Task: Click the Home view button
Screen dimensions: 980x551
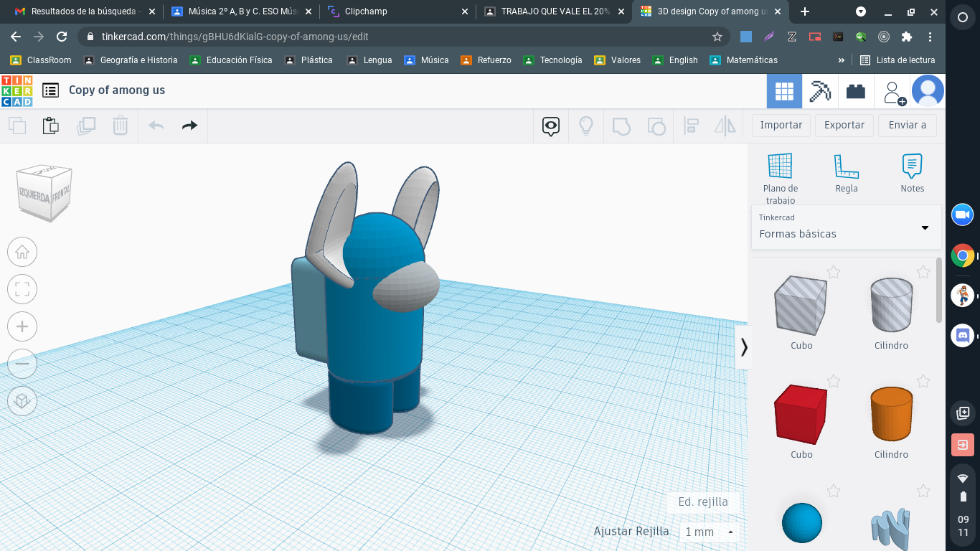Action: tap(22, 252)
